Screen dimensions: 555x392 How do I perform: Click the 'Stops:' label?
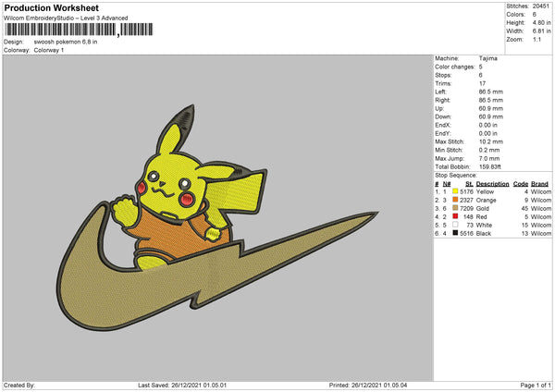tap(443, 75)
